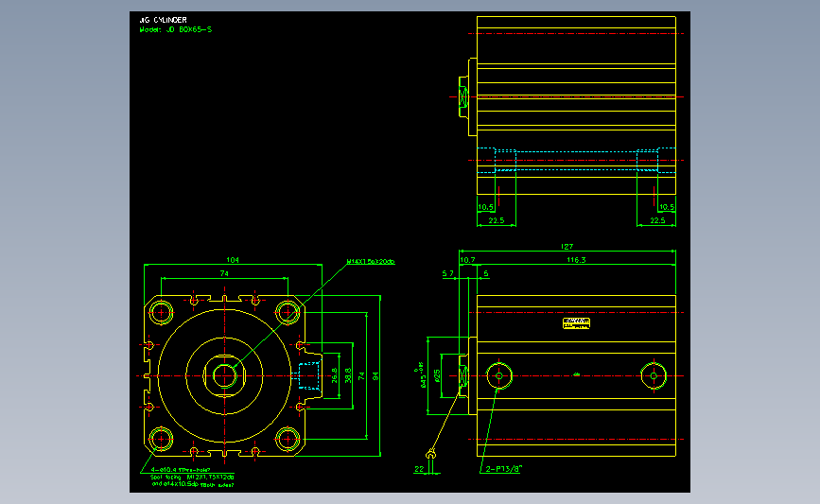Click the left '22.5' dimension in top view

(497, 220)
